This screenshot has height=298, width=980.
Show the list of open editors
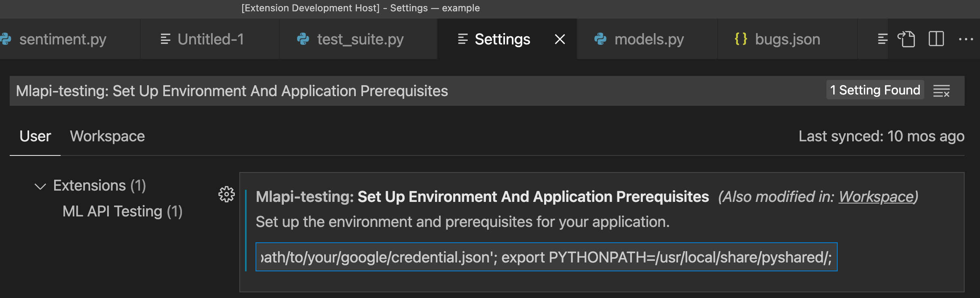[883, 39]
